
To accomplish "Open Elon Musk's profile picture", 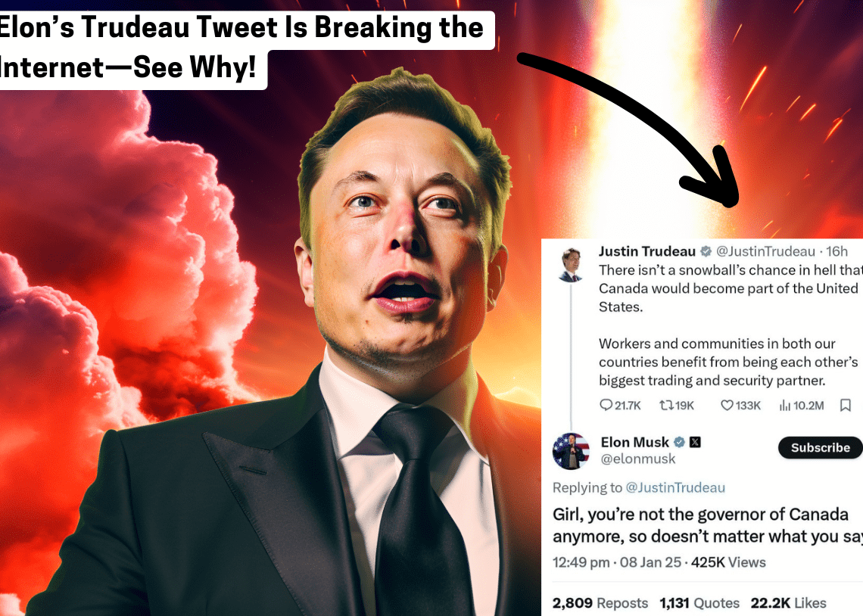I will [x=571, y=451].
